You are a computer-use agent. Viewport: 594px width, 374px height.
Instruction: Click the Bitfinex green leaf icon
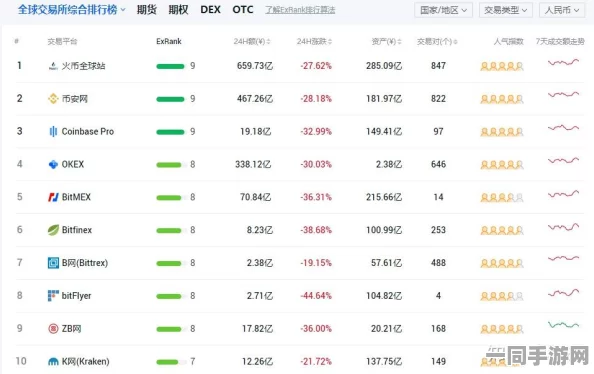pos(53,230)
